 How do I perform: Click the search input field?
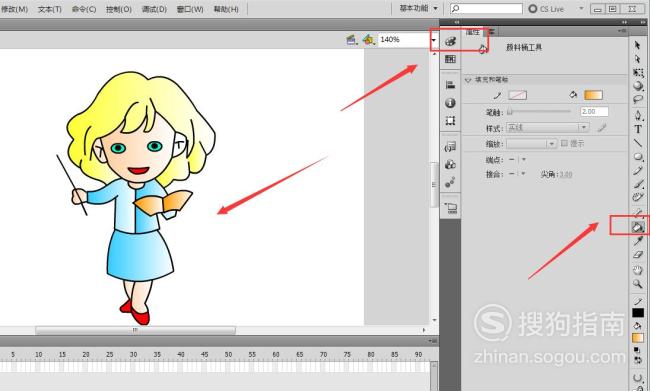(486, 8)
